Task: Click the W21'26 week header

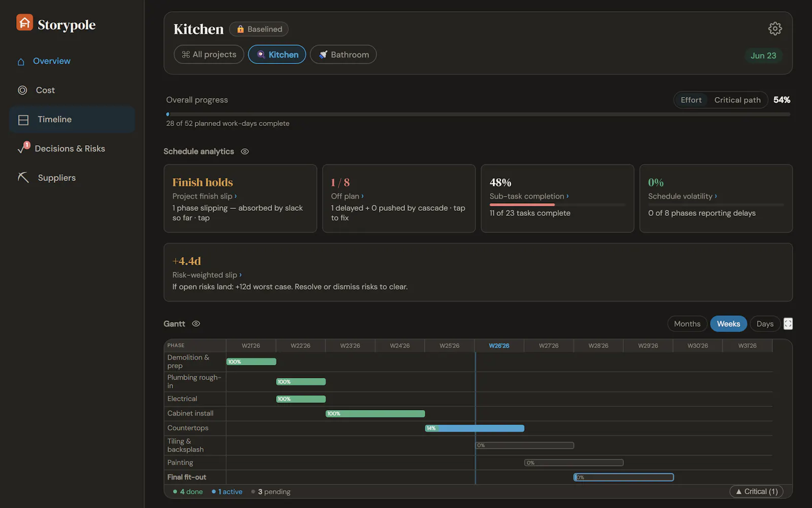Action: point(251,345)
